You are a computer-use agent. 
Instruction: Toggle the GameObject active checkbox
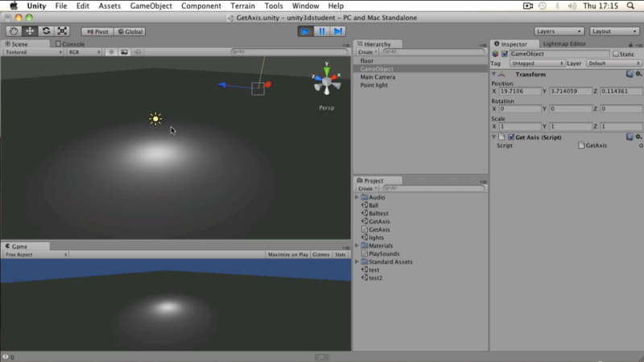pos(505,54)
